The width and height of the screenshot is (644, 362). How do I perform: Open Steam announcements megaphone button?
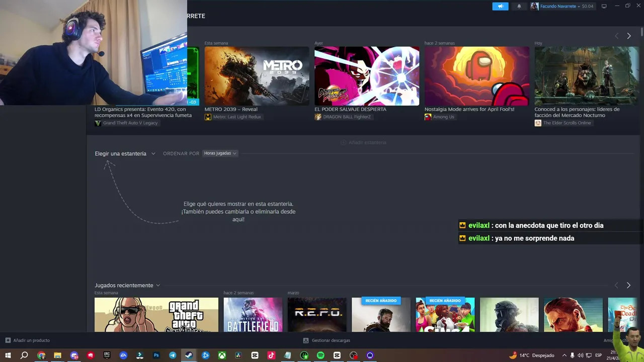500,6
